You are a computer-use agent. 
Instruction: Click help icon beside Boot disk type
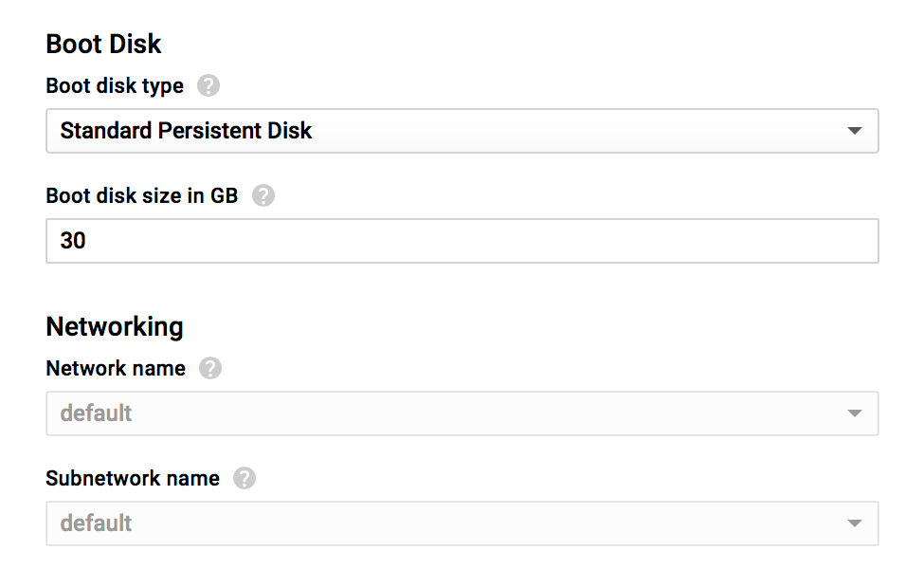pyautogui.click(x=208, y=86)
